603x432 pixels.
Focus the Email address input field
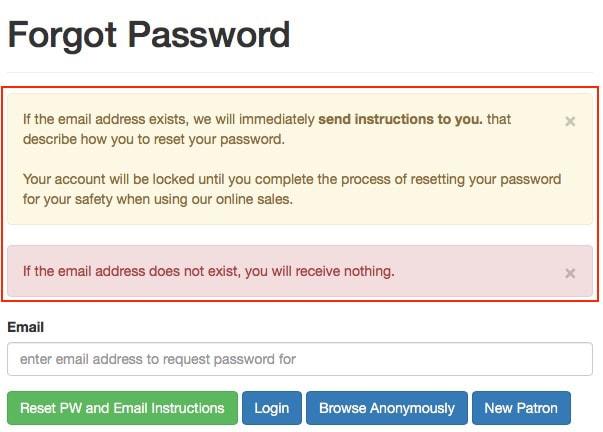click(x=300, y=359)
